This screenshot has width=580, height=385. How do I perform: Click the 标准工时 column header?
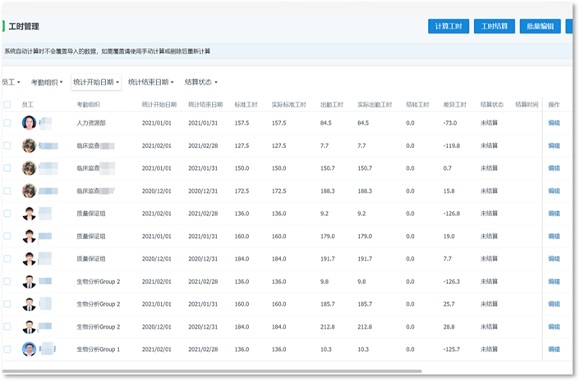pyautogui.click(x=246, y=105)
